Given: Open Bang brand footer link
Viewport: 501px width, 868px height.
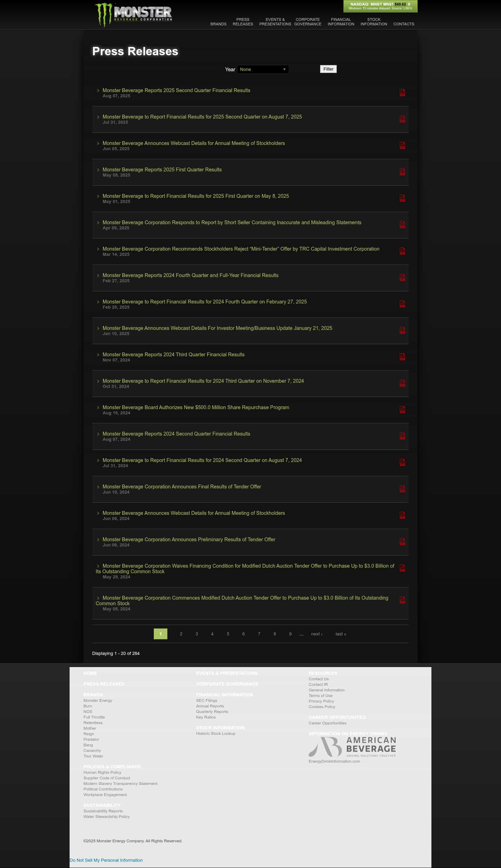Looking at the screenshot, I should pos(88,745).
